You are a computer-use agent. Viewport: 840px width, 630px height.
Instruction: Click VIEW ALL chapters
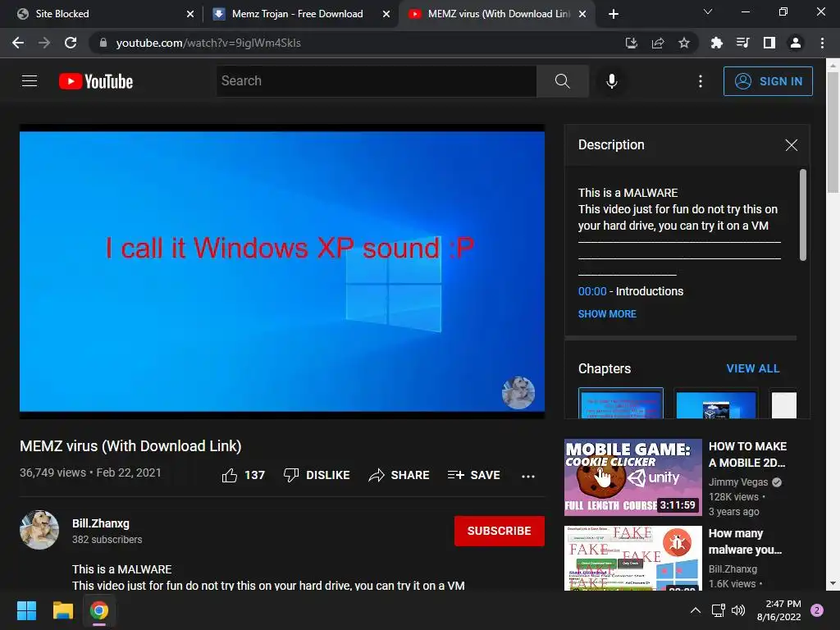753,368
